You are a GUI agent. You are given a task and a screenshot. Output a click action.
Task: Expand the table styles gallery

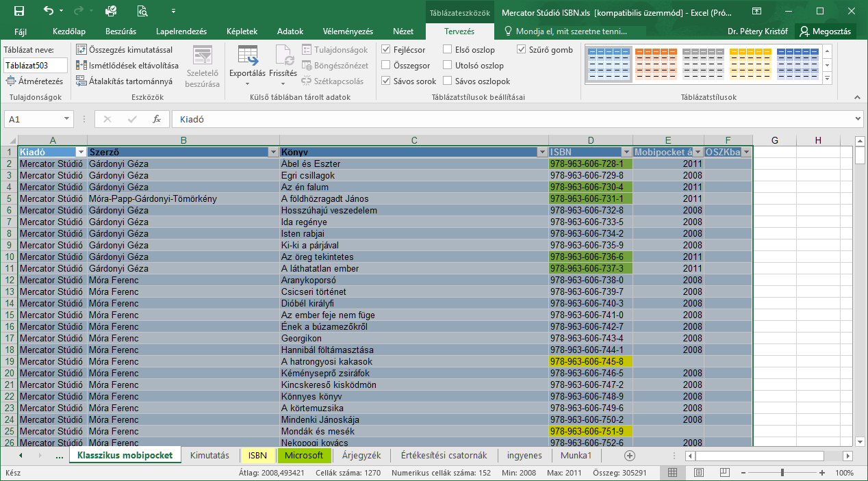click(828, 79)
